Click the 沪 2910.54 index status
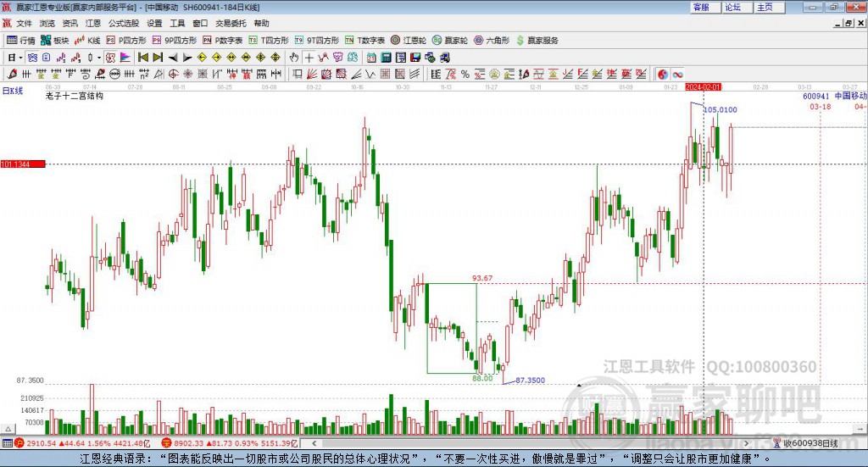Screen dimensions: 868x467 point(82,443)
